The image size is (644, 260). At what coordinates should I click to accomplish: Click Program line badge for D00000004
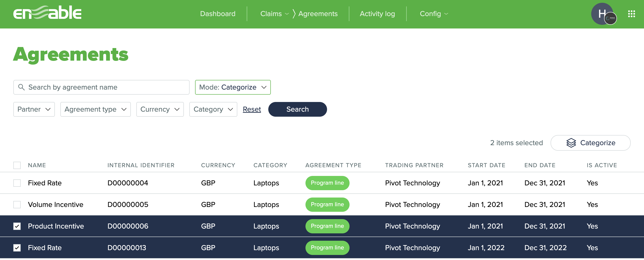click(327, 183)
